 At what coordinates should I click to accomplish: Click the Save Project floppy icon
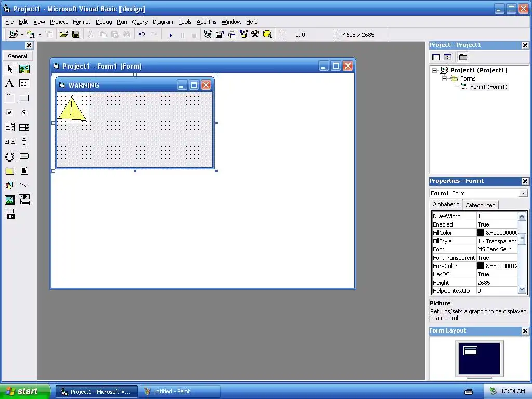76,35
